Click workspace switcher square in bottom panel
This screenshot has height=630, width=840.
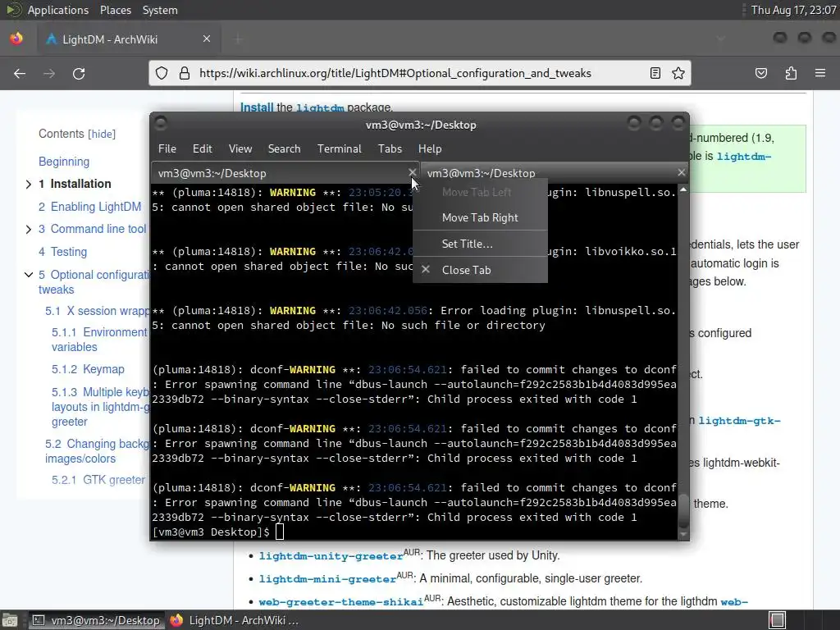[778, 620]
